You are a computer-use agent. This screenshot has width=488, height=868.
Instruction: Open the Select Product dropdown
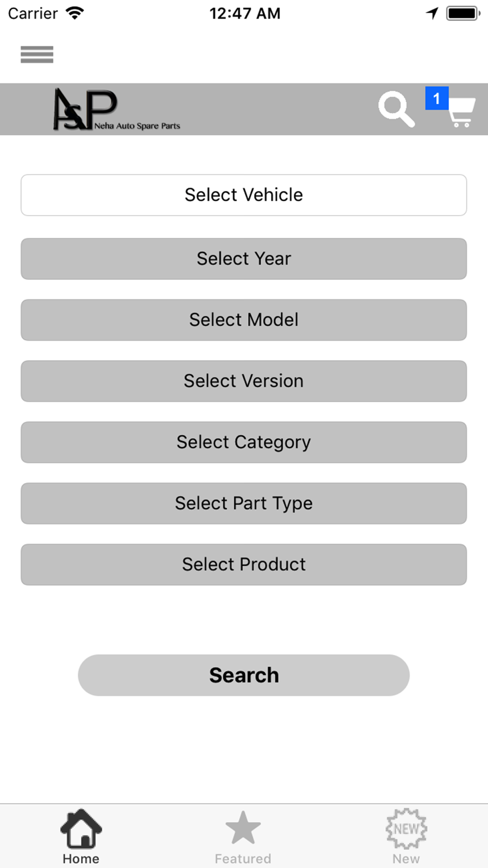click(244, 564)
